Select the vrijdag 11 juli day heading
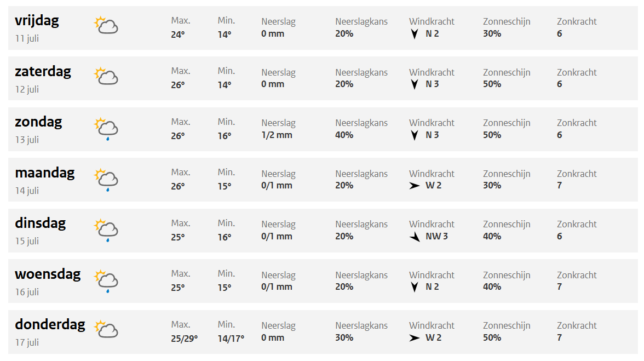 click(x=37, y=21)
